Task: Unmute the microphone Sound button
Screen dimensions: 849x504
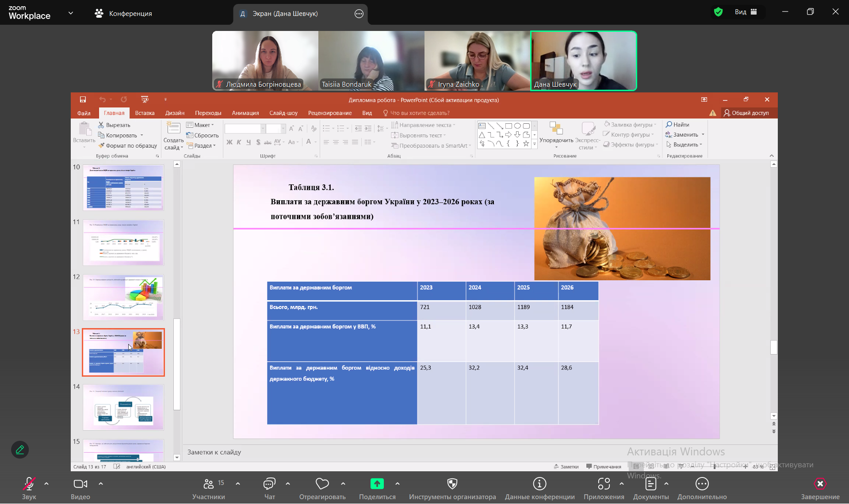Action: (29, 484)
